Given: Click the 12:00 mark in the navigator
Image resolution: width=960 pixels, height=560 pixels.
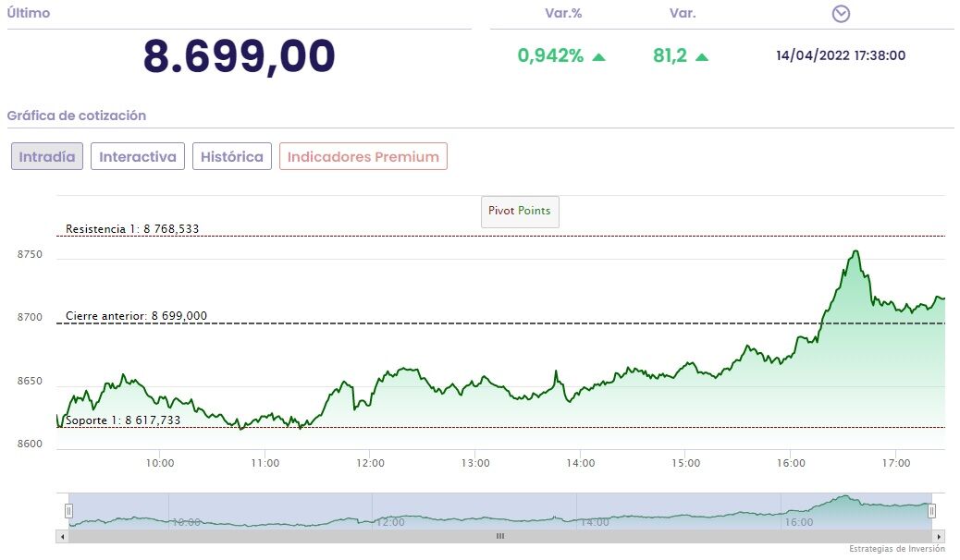Looking at the screenshot, I should (x=390, y=522).
